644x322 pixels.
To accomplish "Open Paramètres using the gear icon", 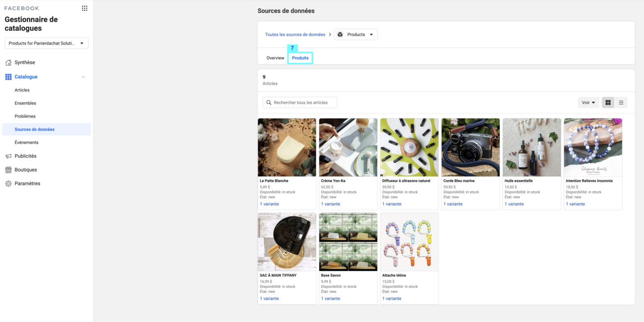I will tap(9, 183).
